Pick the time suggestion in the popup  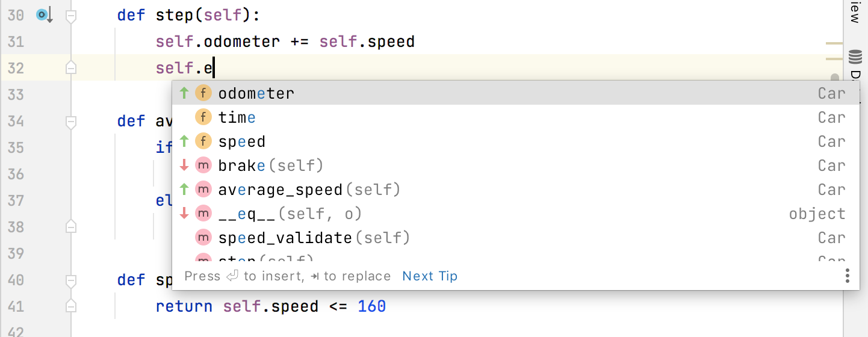pos(237,117)
